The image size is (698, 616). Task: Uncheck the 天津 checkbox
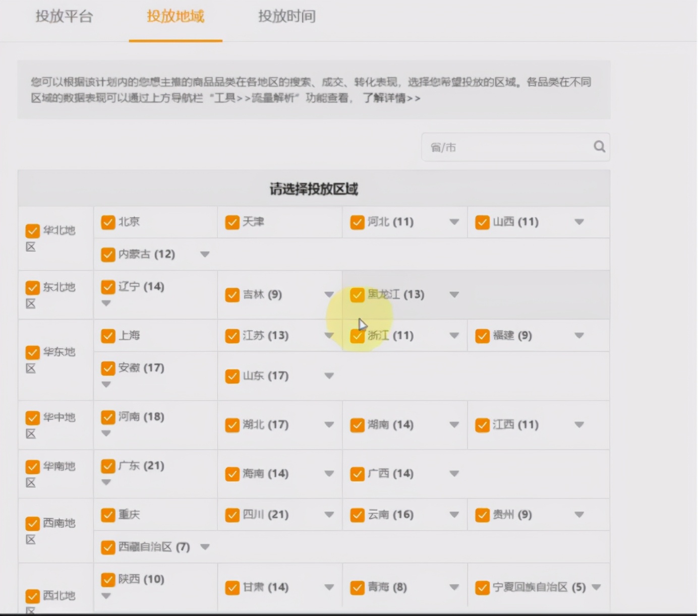pyautogui.click(x=232, y=222)
